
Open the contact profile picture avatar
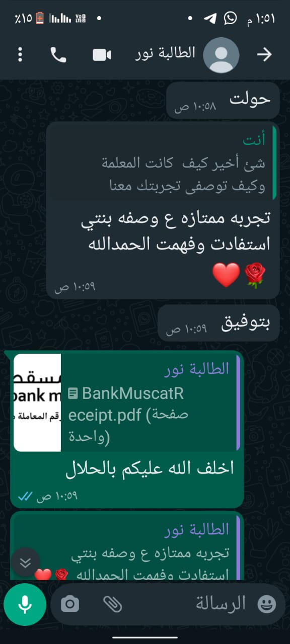pos(221,55)
